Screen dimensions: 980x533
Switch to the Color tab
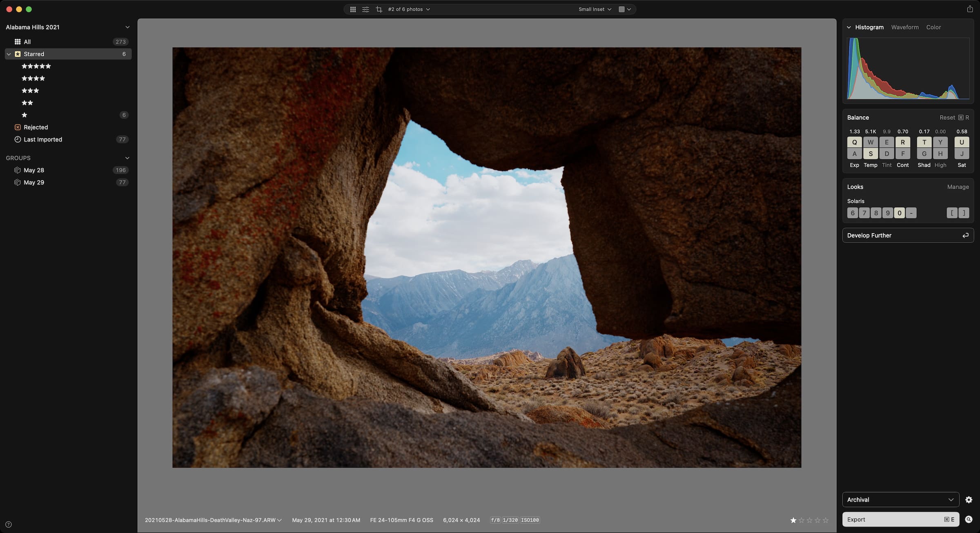[933, 27]
